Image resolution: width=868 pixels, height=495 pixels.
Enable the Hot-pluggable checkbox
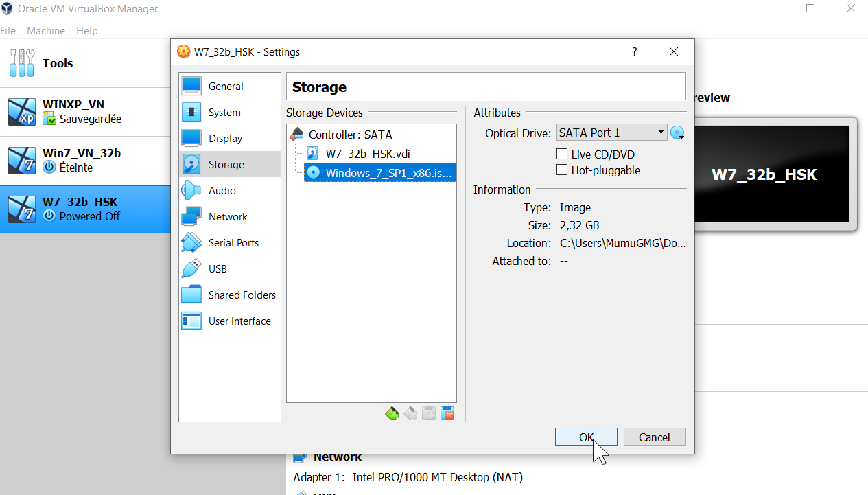click(598, 170)
